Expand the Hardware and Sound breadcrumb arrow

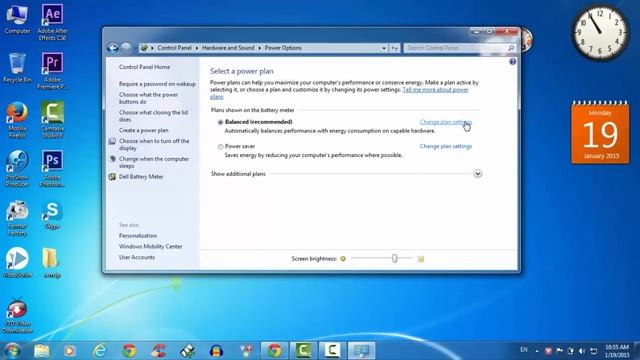click(260, 48)
